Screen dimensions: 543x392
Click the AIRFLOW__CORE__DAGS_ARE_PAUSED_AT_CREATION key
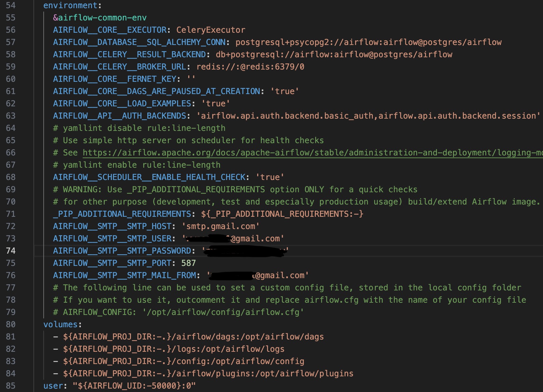157,91
